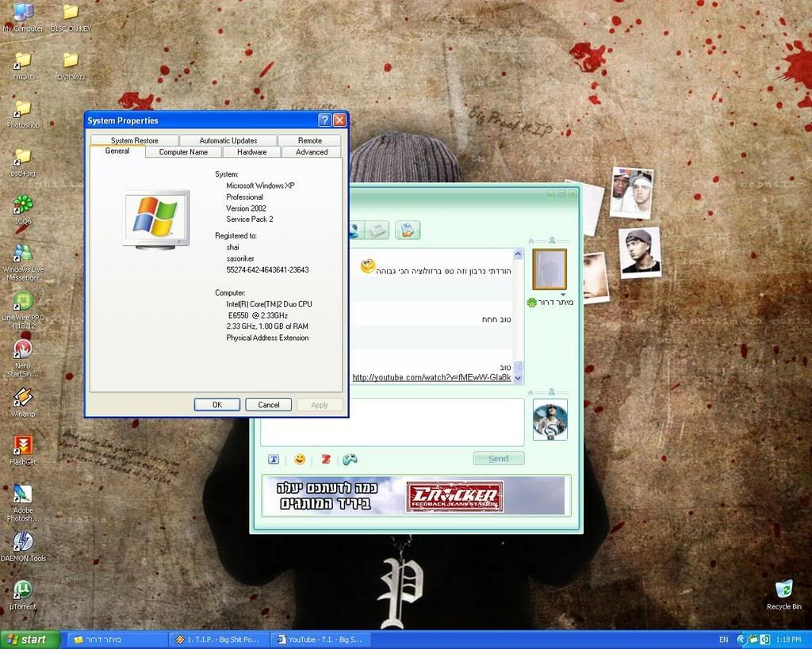
Task: Switch to the Hardware tab
Action: [251, 152]
